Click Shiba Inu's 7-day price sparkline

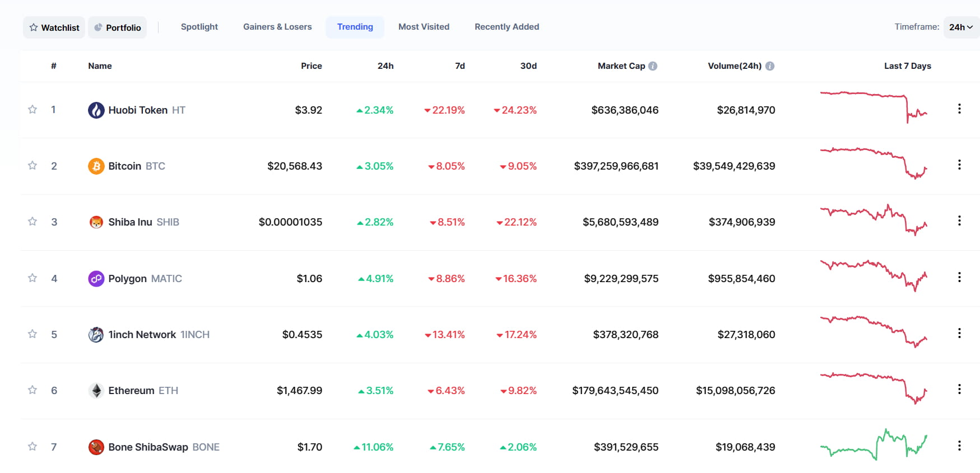coord(874,220)
